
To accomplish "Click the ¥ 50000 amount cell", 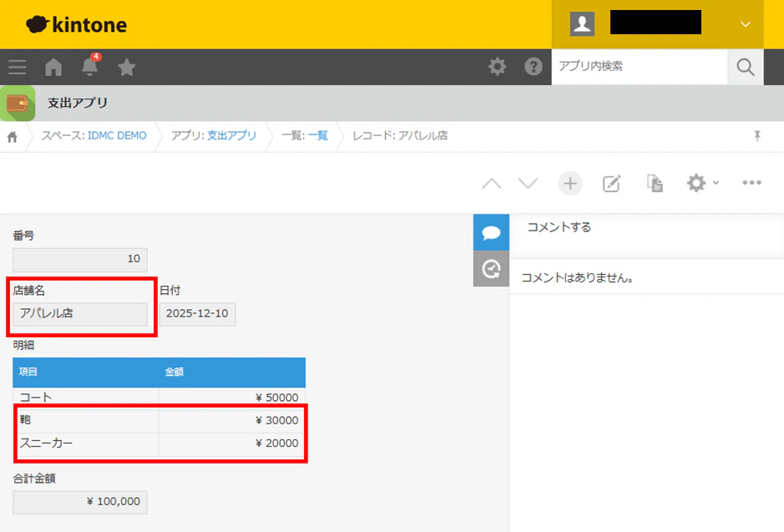I will coord(232,397).
